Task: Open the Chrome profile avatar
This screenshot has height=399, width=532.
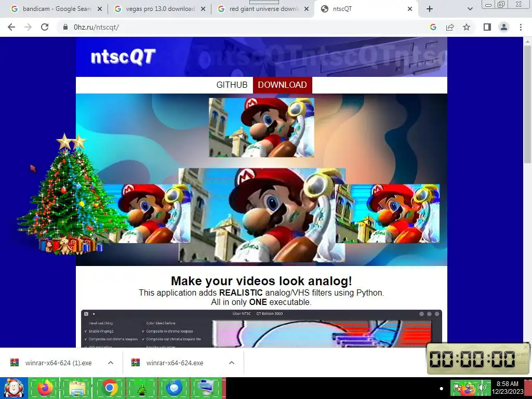Action: pyautogui.click(x=504, y=27)
